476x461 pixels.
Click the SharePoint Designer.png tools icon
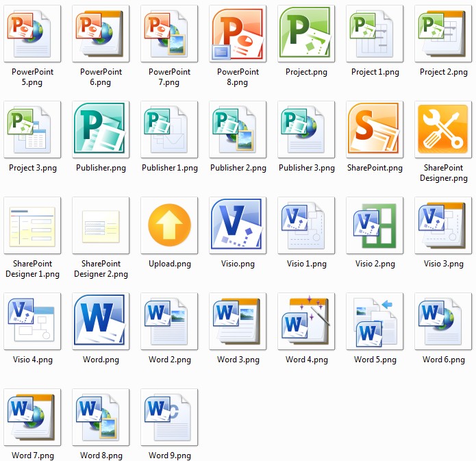point(443,129)
